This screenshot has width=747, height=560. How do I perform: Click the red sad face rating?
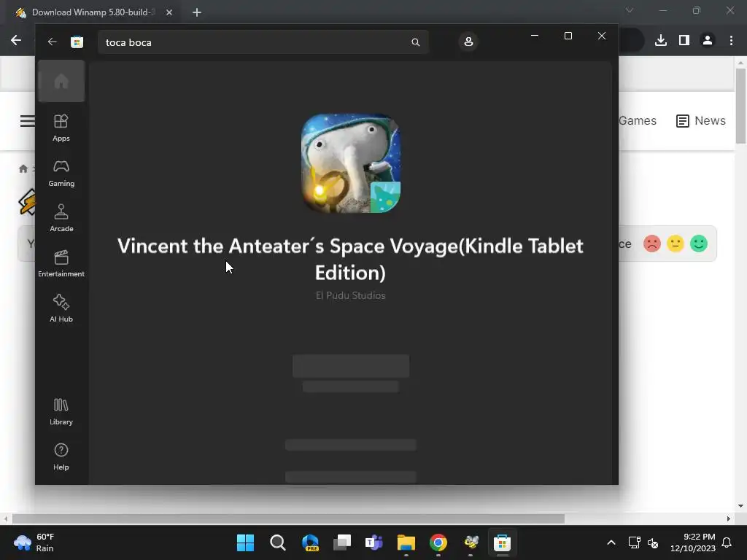pos(651,244)
